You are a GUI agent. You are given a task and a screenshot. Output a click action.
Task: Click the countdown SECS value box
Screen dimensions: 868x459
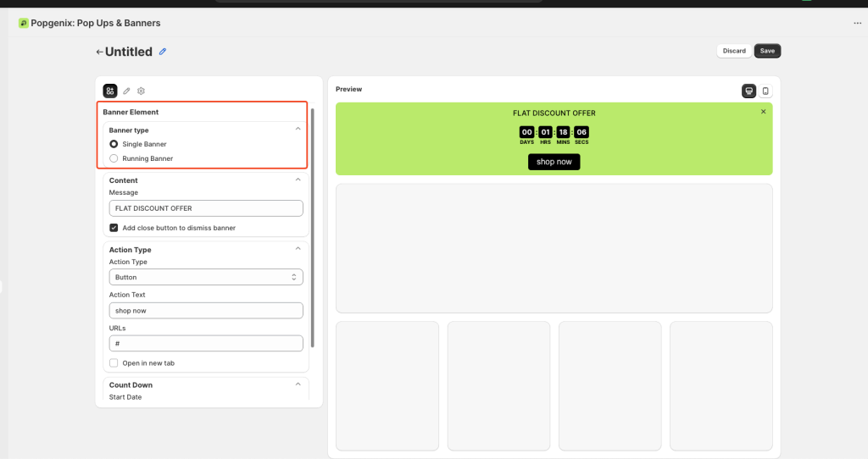[x=581, y=132]
